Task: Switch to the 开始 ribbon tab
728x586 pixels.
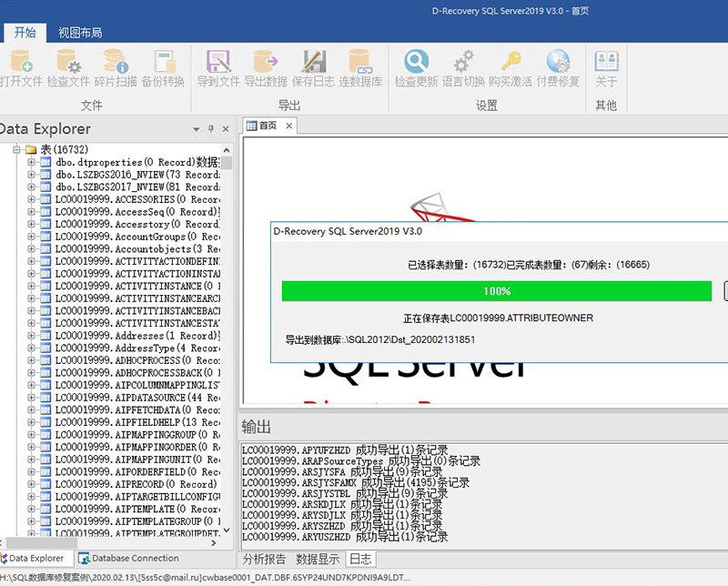Action: (25, 33)
